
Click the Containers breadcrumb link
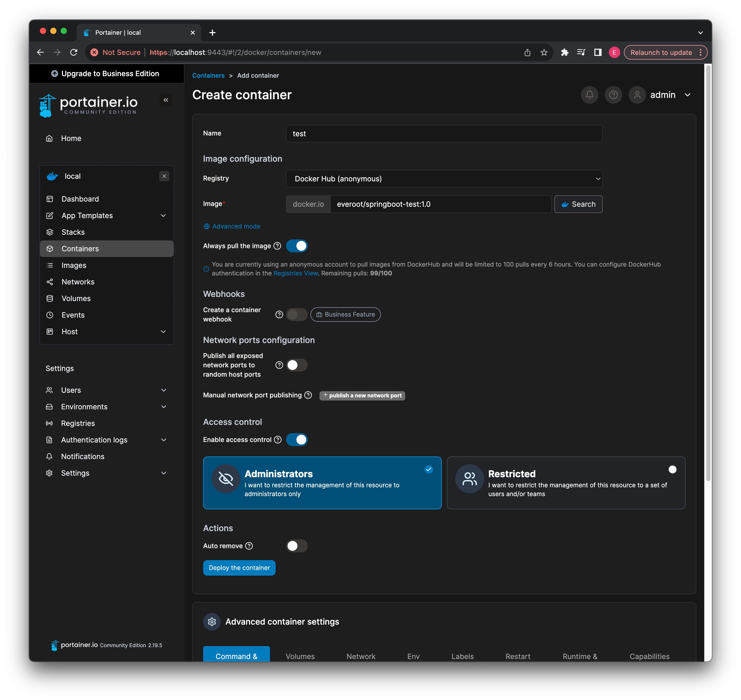click(208, 76)
